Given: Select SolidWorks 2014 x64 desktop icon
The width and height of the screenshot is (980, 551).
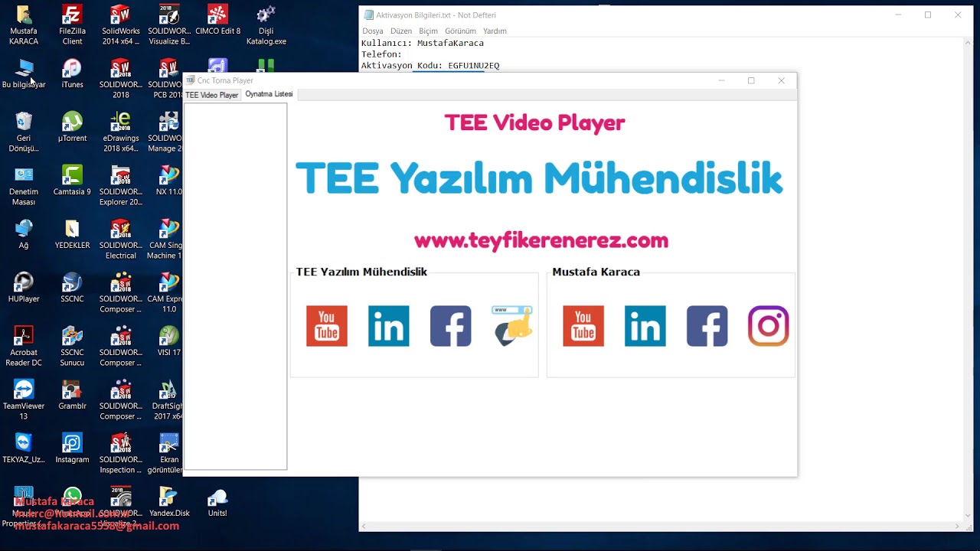Looking at the screenshot, I should 120,25.
